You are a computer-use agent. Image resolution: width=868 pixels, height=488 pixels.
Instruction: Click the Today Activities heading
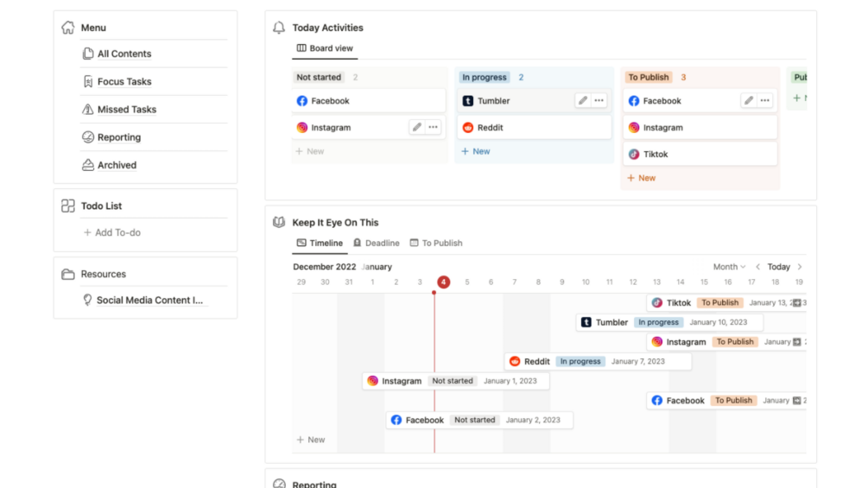(x=327, y=28)
